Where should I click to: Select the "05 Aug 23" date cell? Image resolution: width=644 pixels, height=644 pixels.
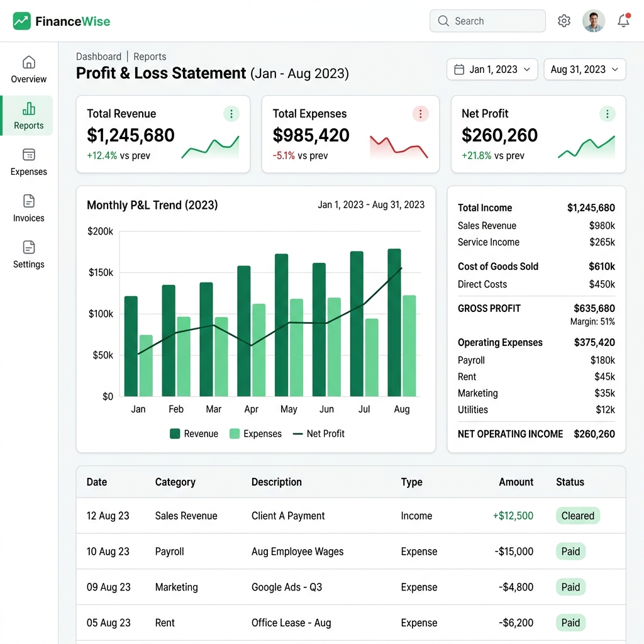[108, 623]
